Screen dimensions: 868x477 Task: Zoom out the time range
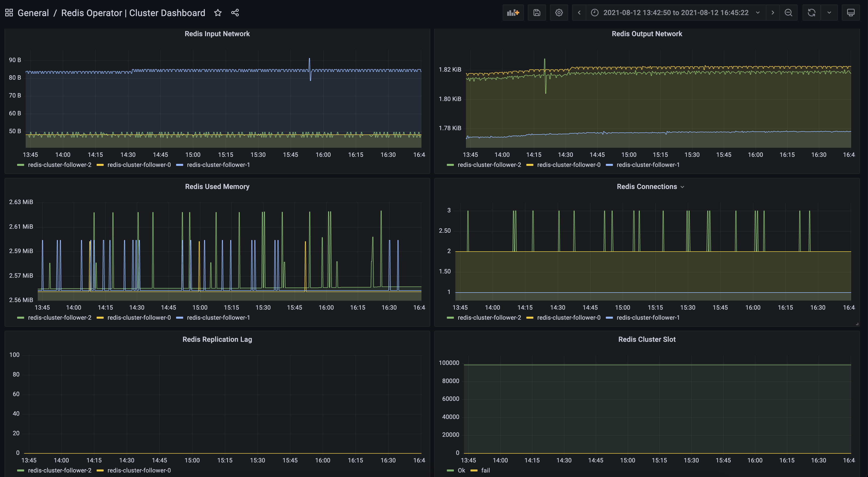coord(788,13)
